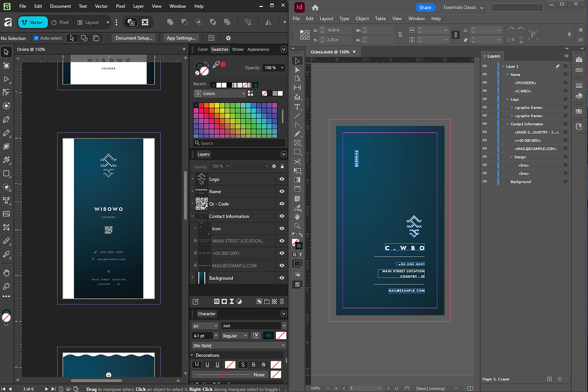Toggle visibility of InDesign Background item
The image size is (588, 392).
pyautogui.click(x=485, y=182)
